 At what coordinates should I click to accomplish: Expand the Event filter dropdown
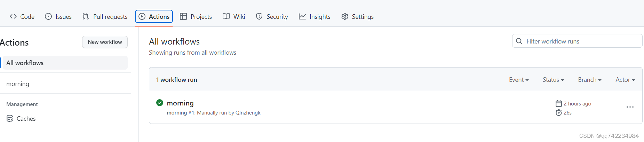click(519, 80)
